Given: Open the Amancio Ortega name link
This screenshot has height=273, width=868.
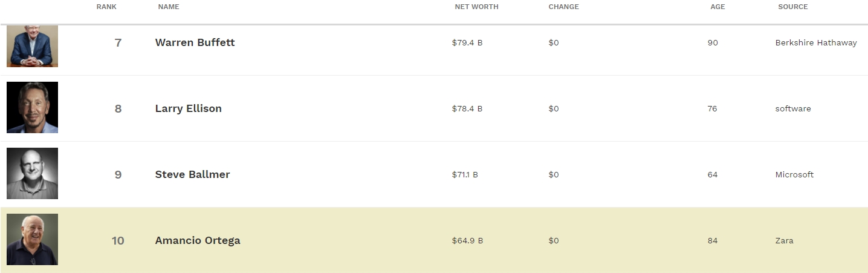Looking at the screenshot, I should pos(198,240).
